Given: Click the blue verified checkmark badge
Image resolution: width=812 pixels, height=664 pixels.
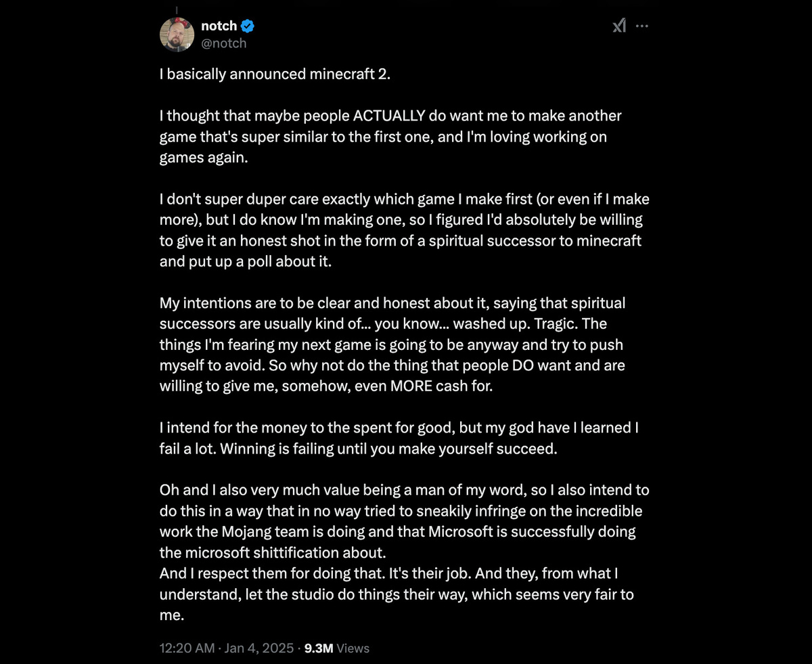Looking at the screenshot, I should pos(248,26).
